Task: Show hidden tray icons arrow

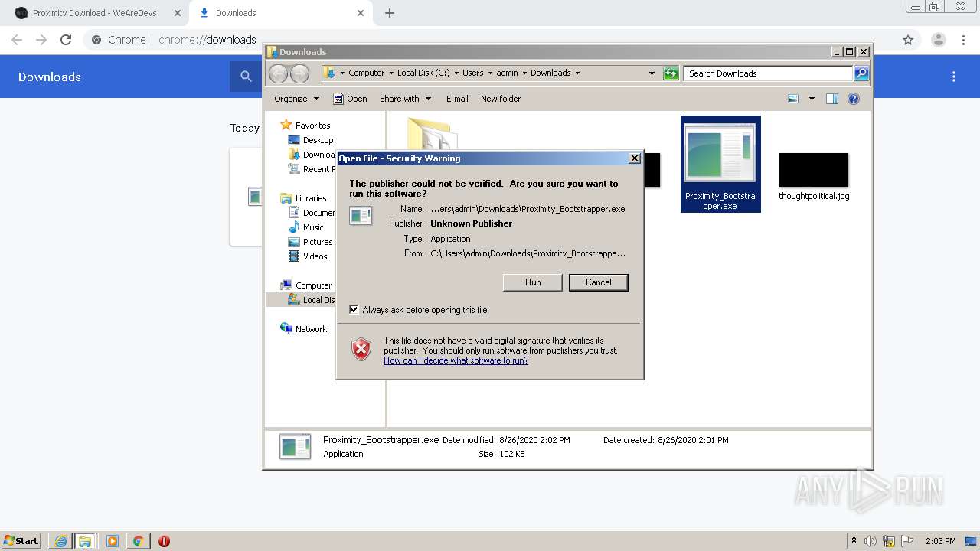Action: 854,540
